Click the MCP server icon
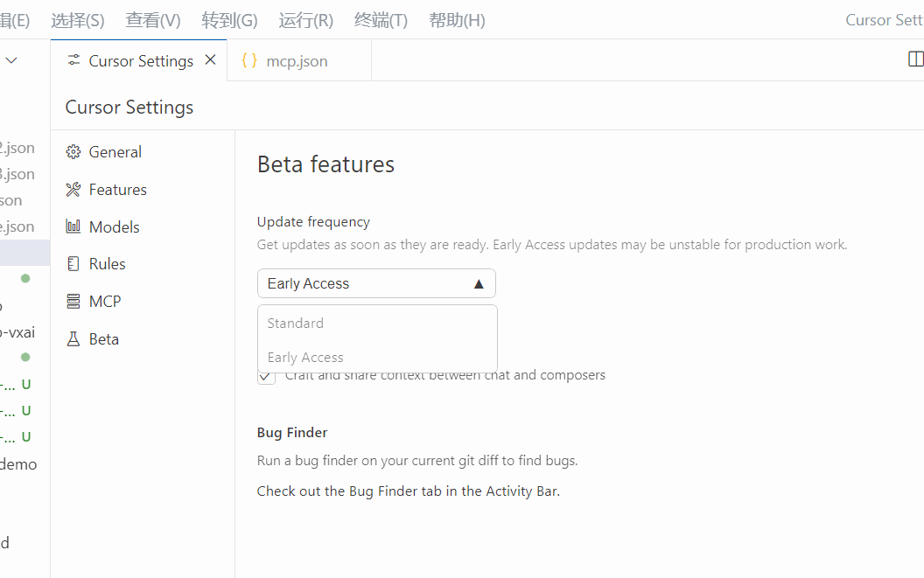Viewport: 924px width, 578px height. pyautogui.click(x=73, y=301)
